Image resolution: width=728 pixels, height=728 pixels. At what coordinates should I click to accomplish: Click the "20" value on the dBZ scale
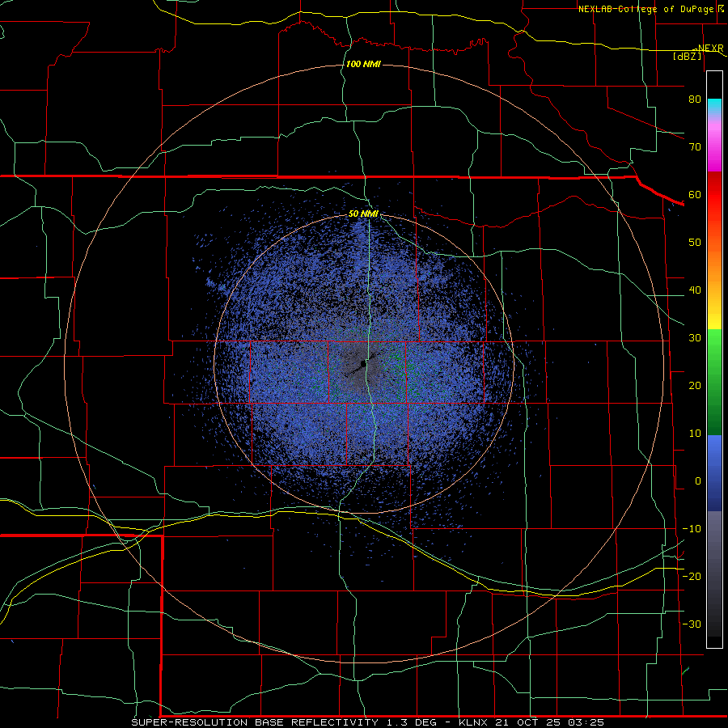point(695,385)
